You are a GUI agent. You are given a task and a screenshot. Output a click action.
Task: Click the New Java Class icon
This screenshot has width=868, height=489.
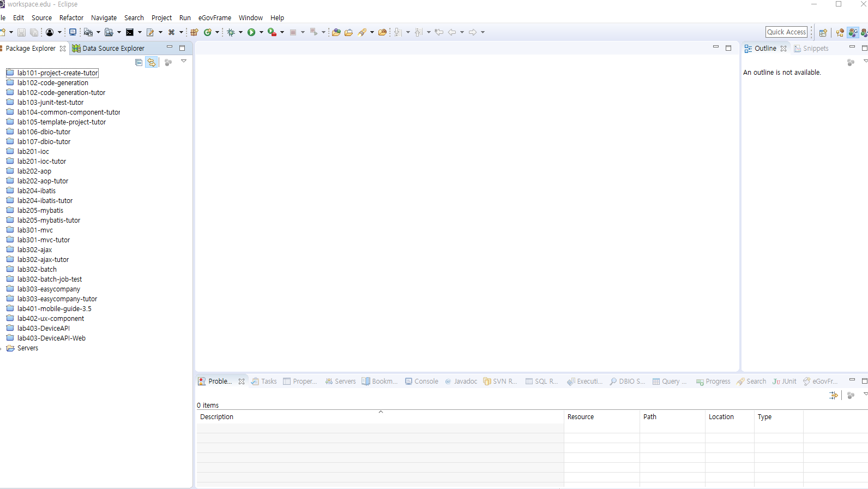tap(208, 33)
